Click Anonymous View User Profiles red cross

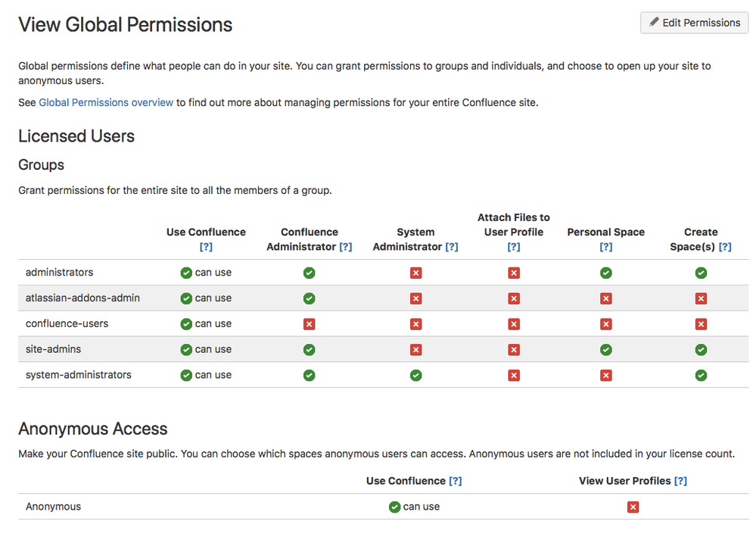(x=633, y=507)
